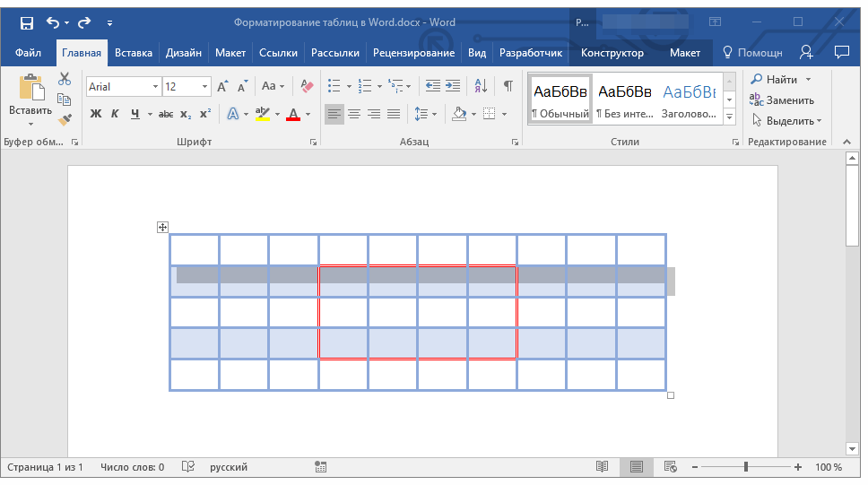Screen dimensions: 868x485
Task: Save document using the floppy disk icon
Action: (x=27, y=22)
